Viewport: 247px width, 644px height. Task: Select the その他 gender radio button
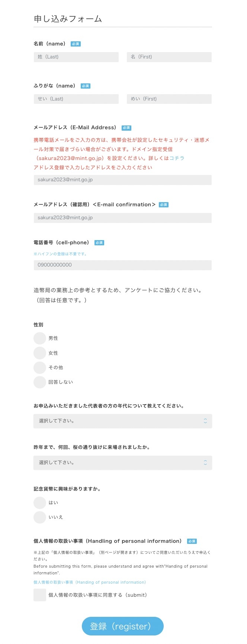(40, 367)
